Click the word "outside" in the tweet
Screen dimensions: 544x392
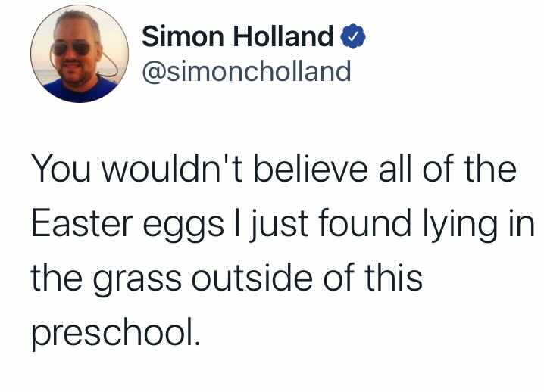[252, 278]
